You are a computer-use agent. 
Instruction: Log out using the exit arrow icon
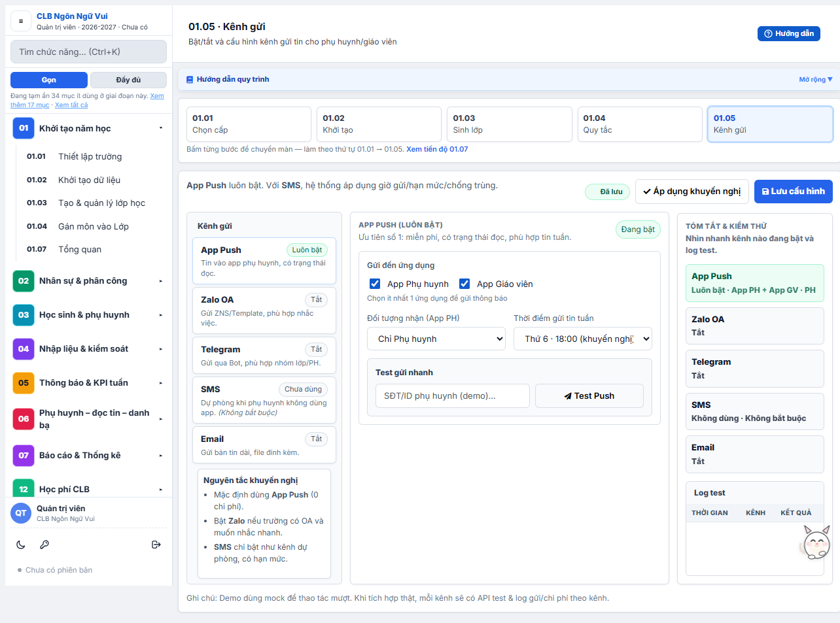pyautogui.click(x=156, y=545)
